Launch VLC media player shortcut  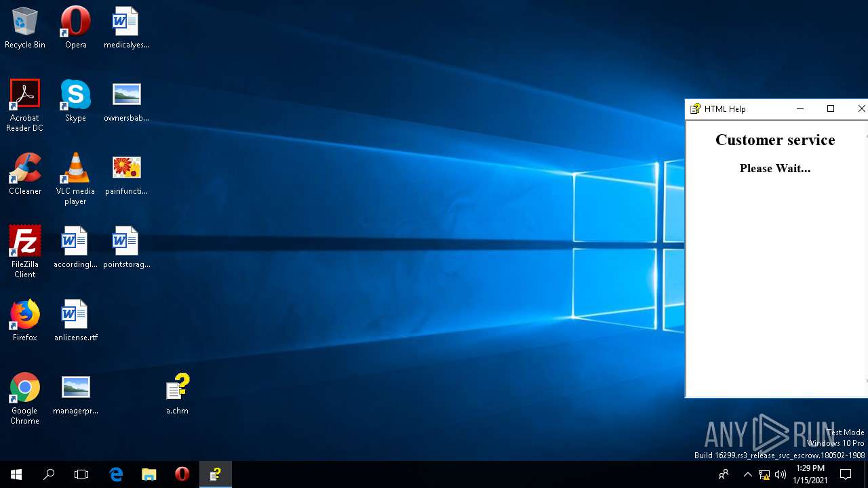75,179
